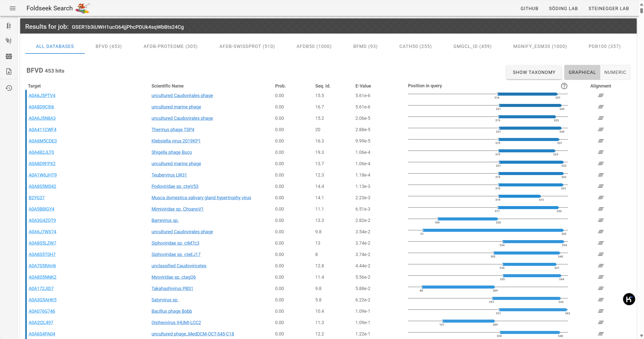644x339 pixels.
Task: Open the hamburger navigation menu
Action: pyautogui.click(x=13, y=8)
